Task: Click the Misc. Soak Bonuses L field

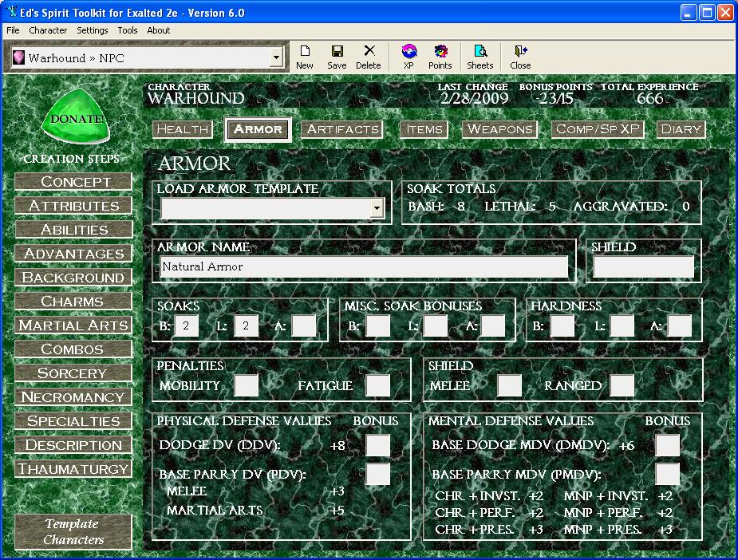Action: tap(436, 325)
